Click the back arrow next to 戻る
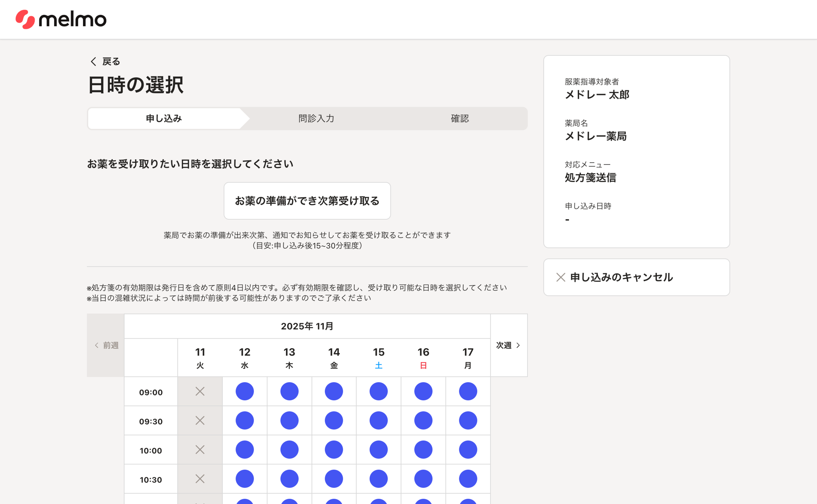The height and width of the screenshot is (504, 817). [x=94, y=61]
